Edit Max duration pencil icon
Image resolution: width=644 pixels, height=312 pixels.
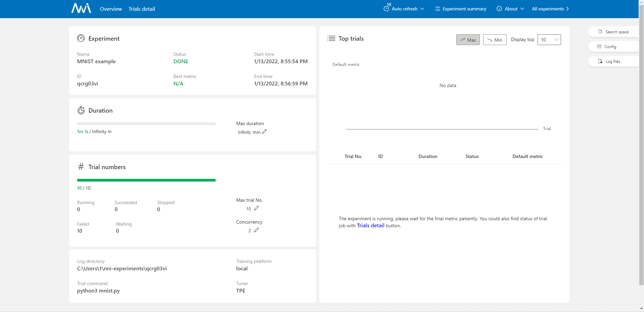pos(264,132)
